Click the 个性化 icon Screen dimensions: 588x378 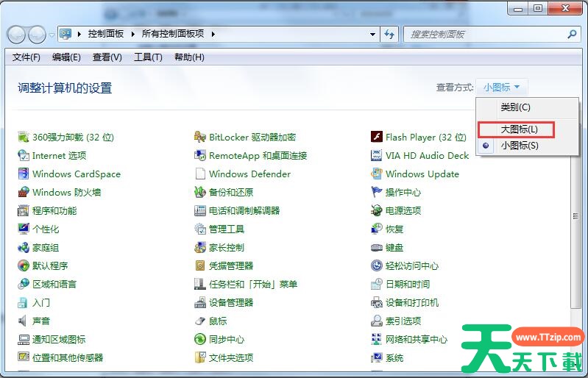[x=24, y=229]
